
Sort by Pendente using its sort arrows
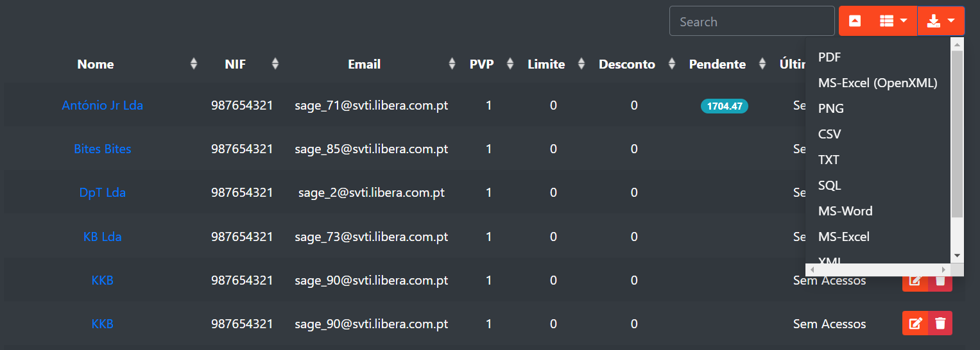tap(762, 64)
